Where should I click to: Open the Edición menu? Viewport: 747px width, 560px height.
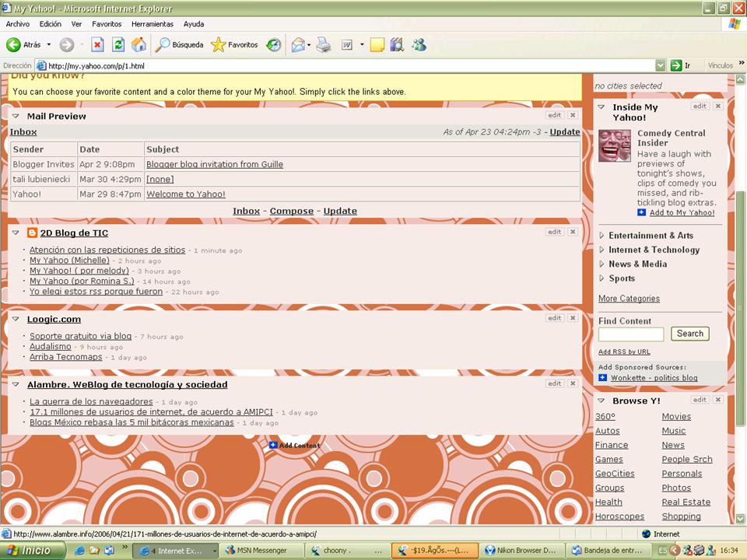[x=51, y=24]
